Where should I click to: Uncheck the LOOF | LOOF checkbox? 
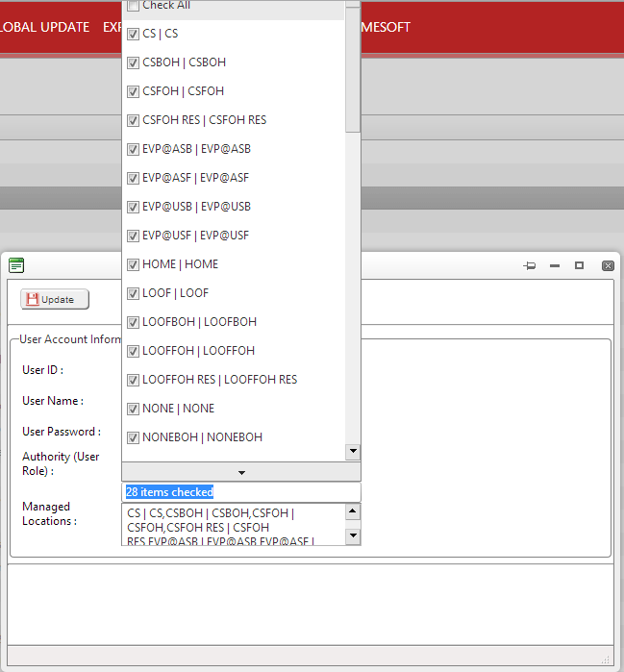pyautogui.click(x=133, y=293)
